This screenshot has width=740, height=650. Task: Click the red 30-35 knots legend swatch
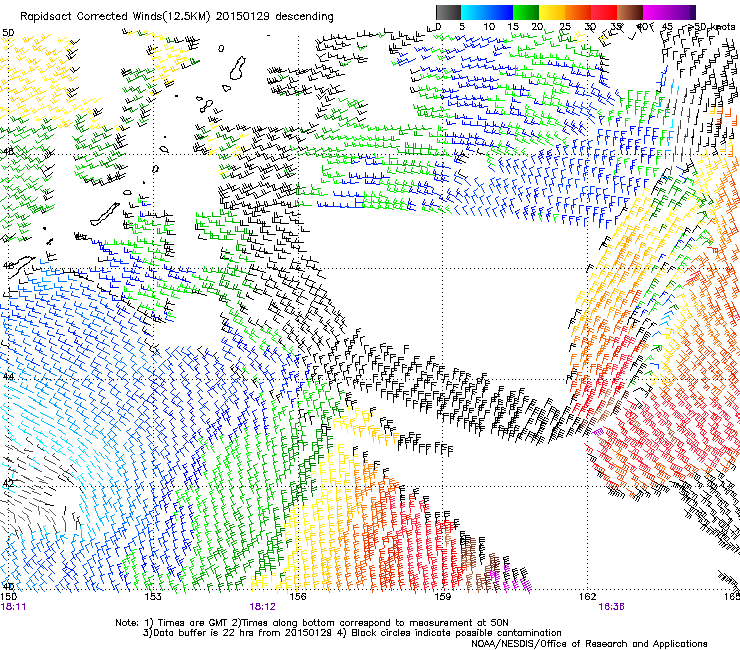604,12
